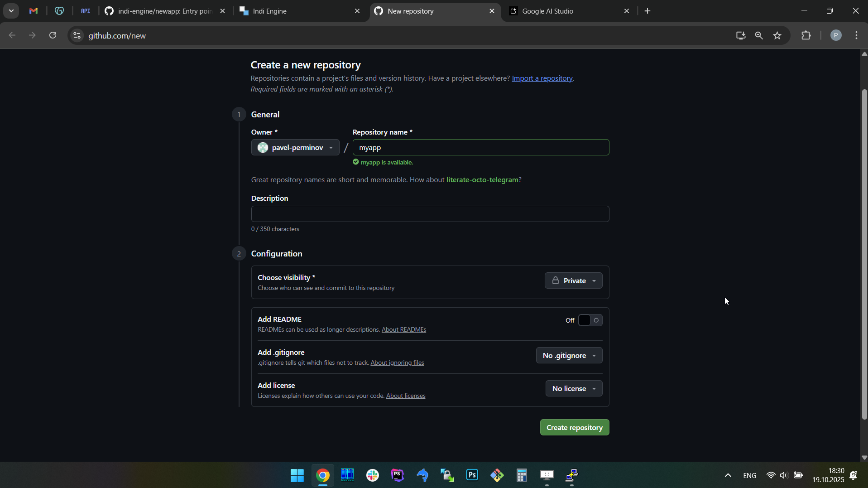Viewport: 868px width, 488px height.
Task: Open Photoshop from the taskbar
Action: [472, 475]
